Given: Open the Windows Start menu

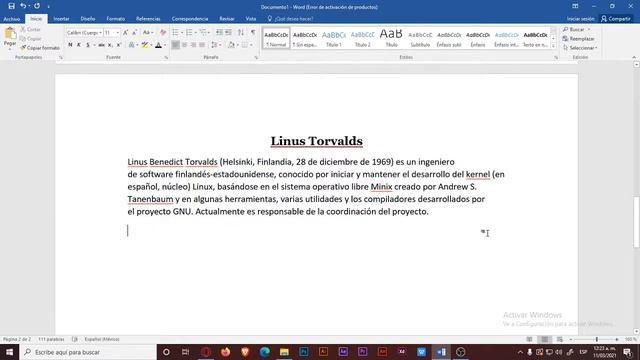Looking at the screenshot, I should tap(9, 352).
